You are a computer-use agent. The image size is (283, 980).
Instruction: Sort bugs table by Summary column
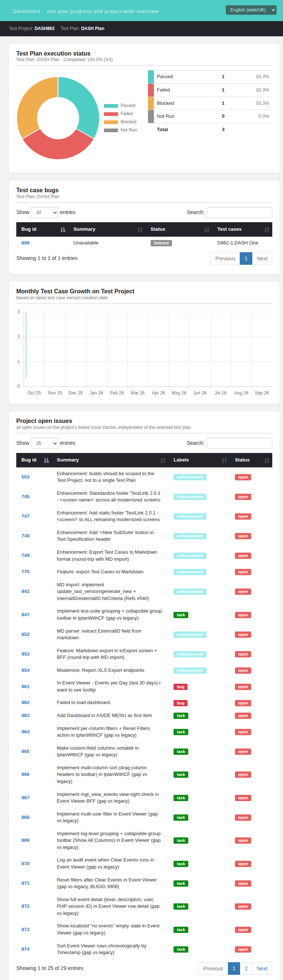pos(107,229)
